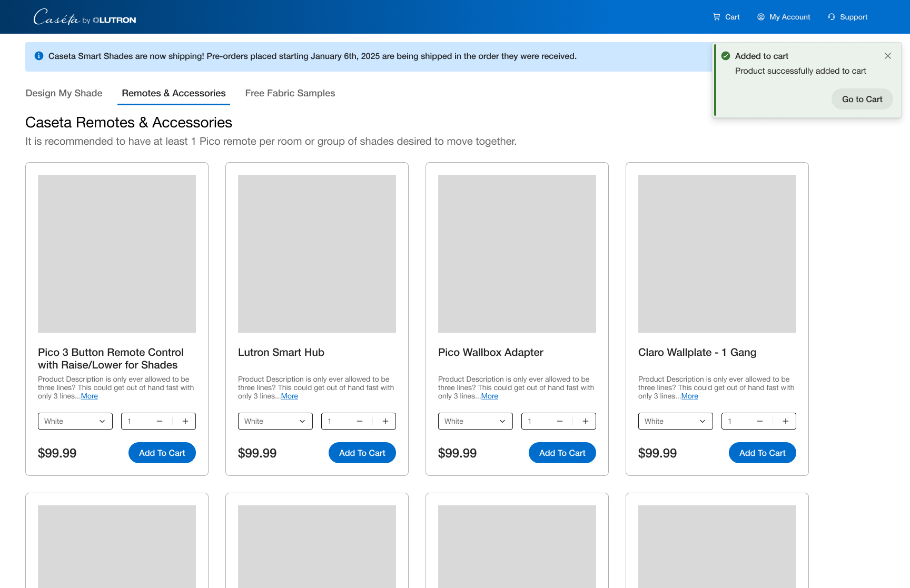The image size is (910, 588).
Task: Click Pico 3 Button Remote product image
Action: coord(117,254)
